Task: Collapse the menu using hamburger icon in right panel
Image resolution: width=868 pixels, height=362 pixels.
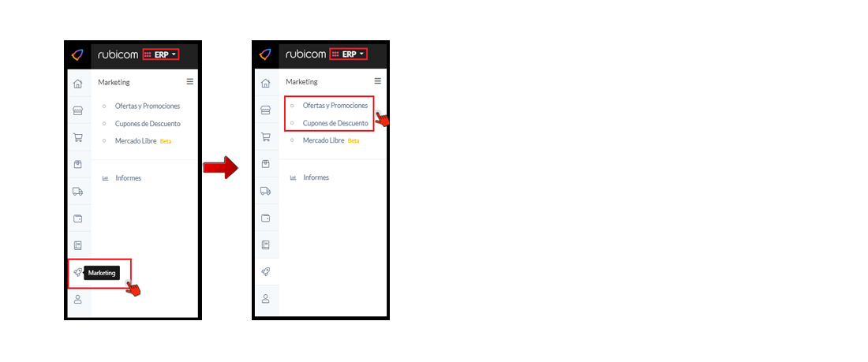Action: (377, 80)
